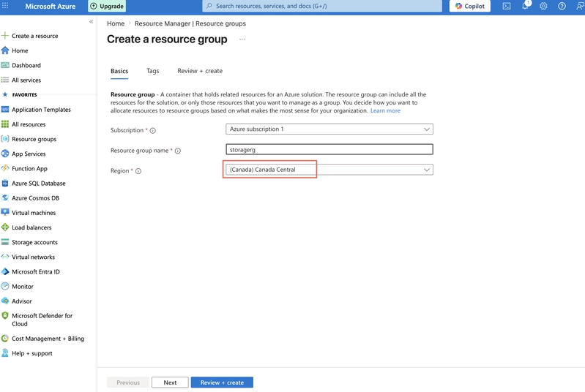Open the App Services icon
The height and width of the screenshot is (392, 585).
pos(5,154)
